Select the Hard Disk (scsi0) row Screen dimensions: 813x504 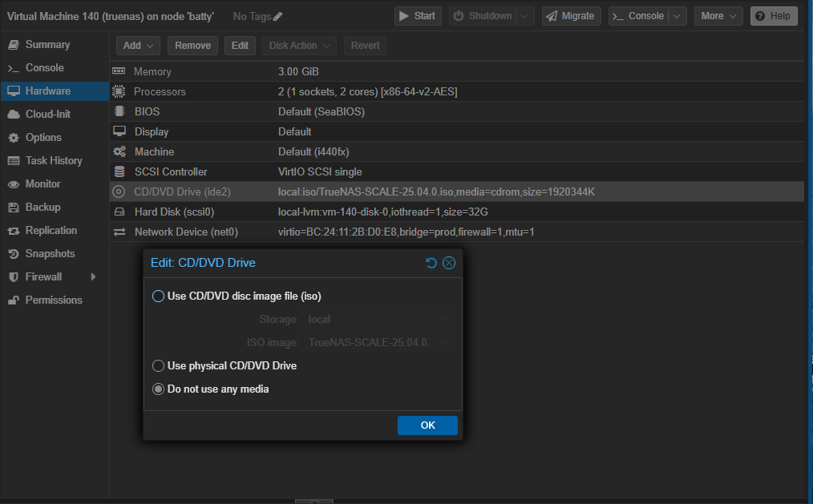coord(174,212)
